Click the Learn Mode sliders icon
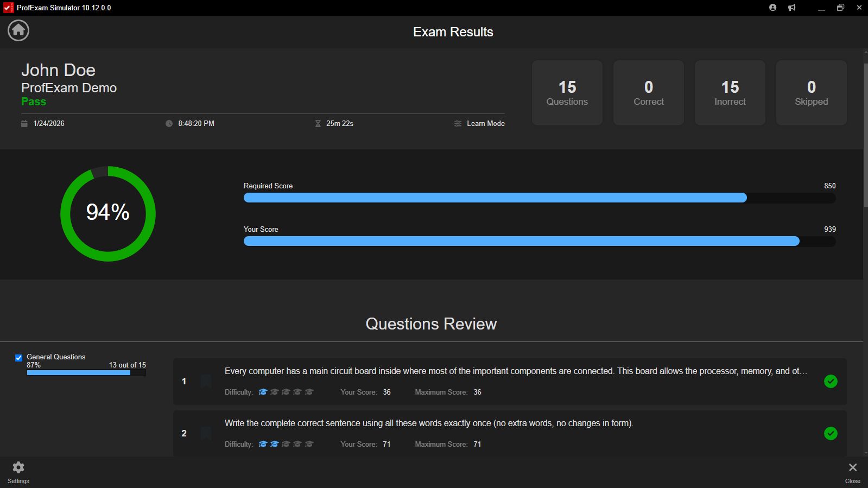 click(x=458, y=124)
